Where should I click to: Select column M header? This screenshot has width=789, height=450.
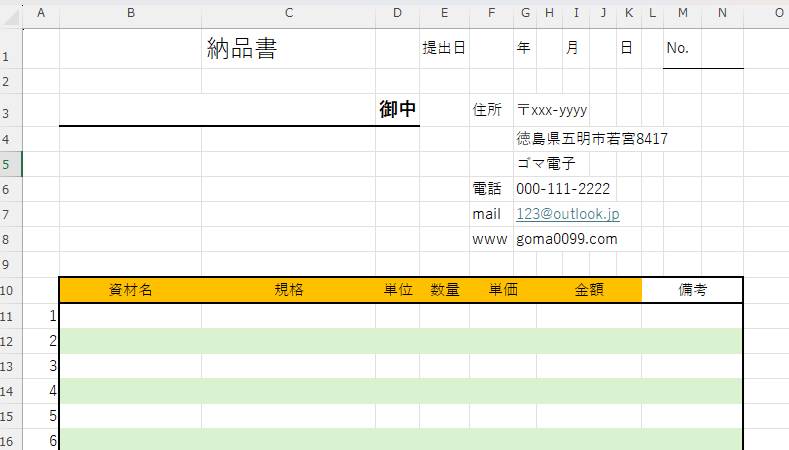pos(682,13)
